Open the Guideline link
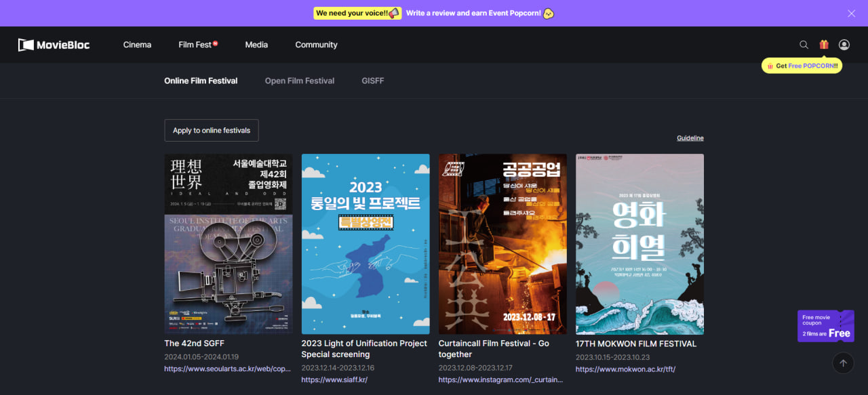This screenshot has width=868, height=395. pos(690,138)
